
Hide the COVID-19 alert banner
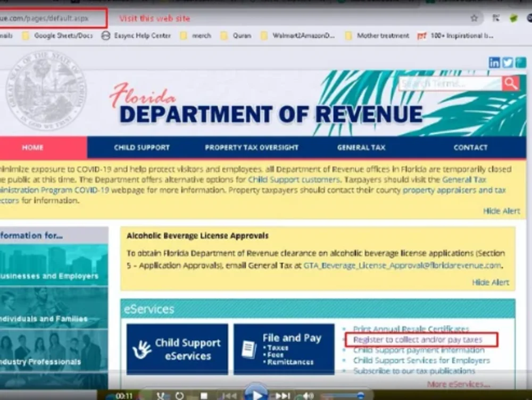tap(502, 211)
